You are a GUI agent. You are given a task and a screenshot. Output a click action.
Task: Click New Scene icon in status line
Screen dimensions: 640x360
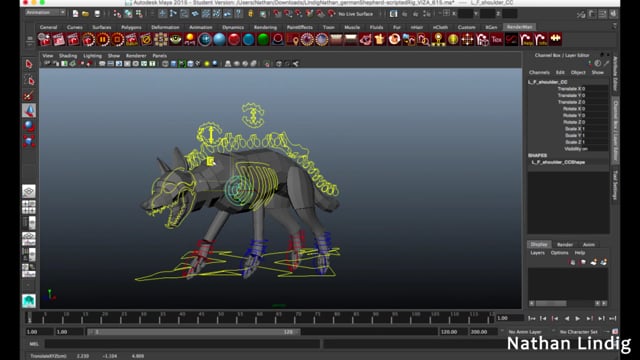(76, 14)
